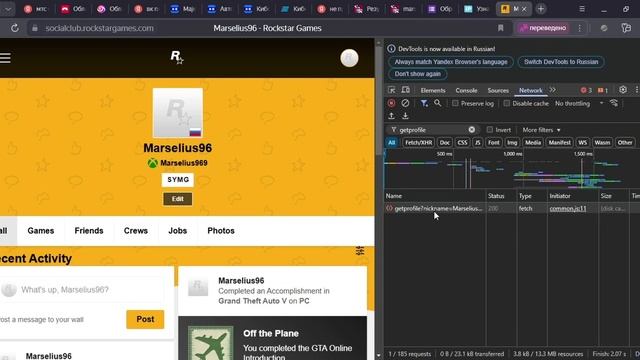Click the SYMG crew tag

point(178,180)
